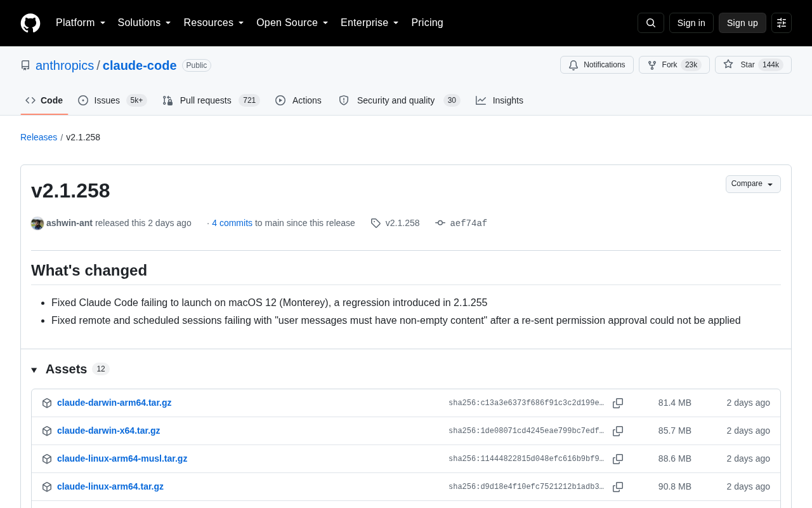Download claude-darwin-arm64.tar.gz
Screen dimensions: 812x508
tap(114, 403)
